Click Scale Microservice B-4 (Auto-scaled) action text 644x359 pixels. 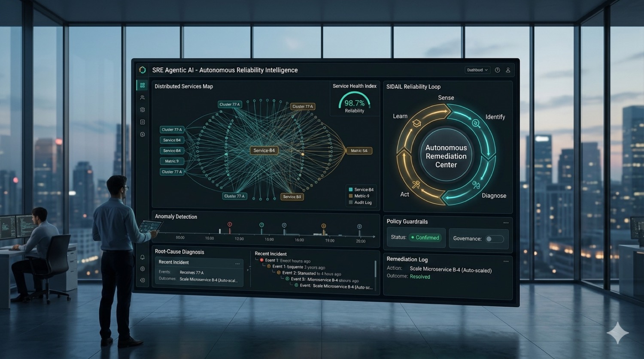pos(450,270)
